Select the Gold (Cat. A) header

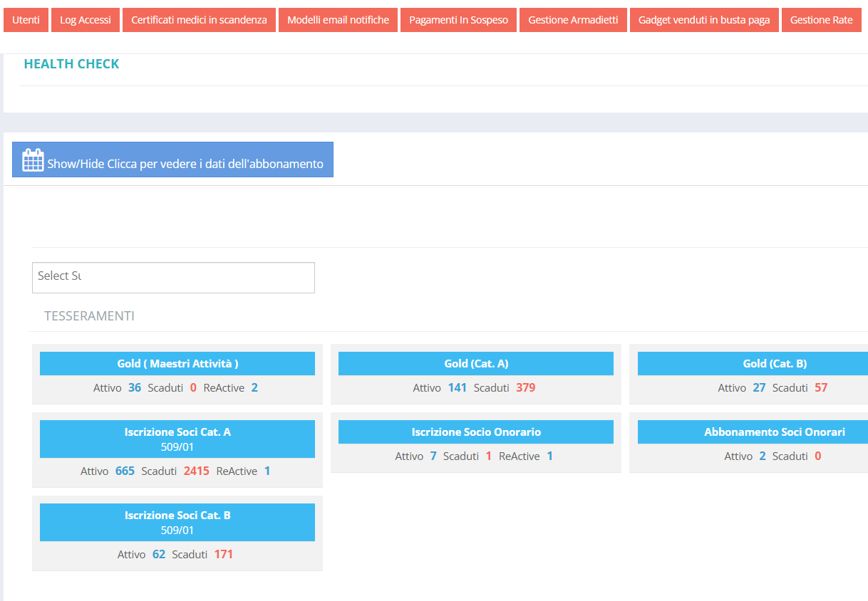[476, 363]
